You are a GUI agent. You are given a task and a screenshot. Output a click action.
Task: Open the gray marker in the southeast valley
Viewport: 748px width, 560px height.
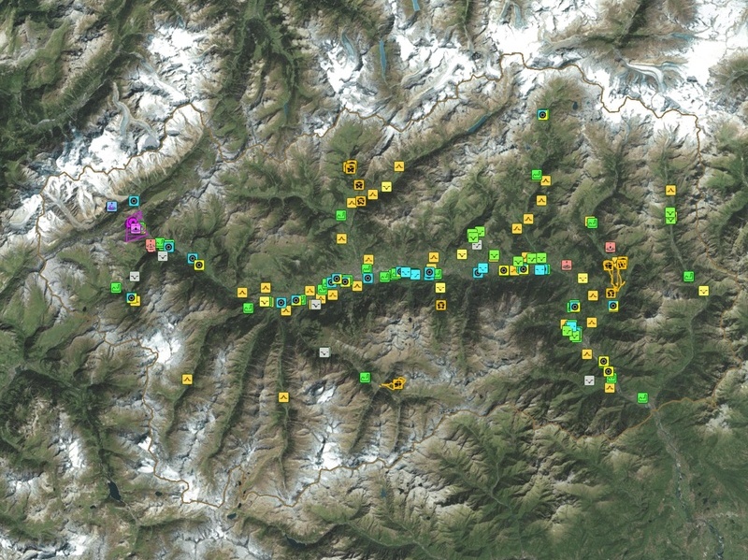(590, 381)
